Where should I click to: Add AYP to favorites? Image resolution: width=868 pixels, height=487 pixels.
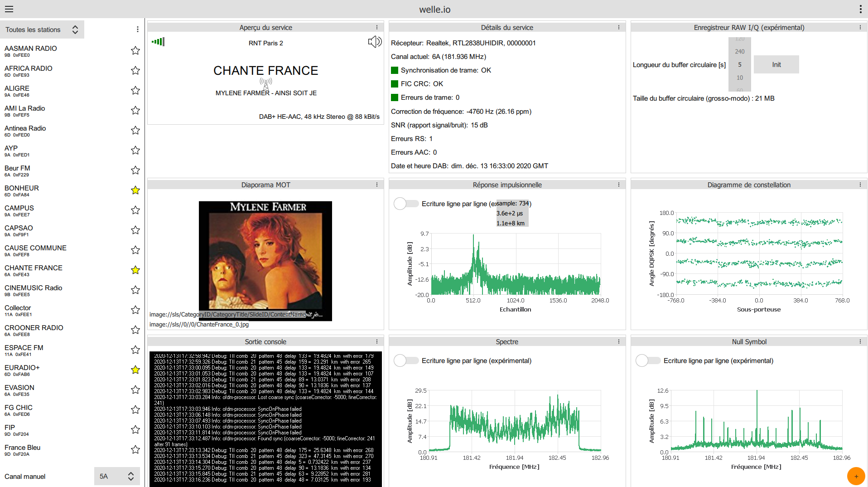tap(135, 150)
